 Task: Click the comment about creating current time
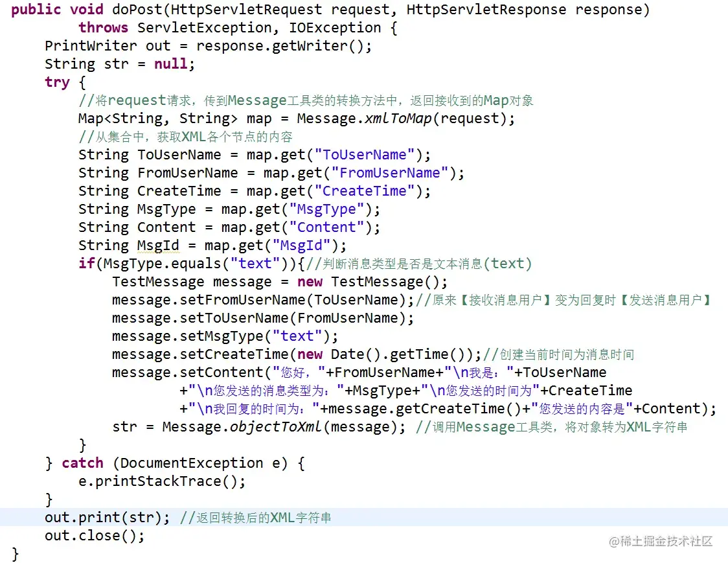pyautogui.click(x=558, y=354)
